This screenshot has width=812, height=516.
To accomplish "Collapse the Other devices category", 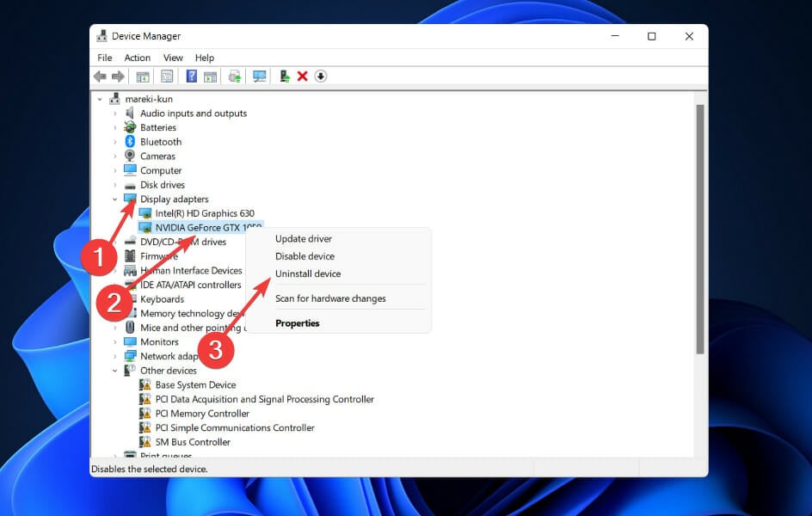I will 114,370.
